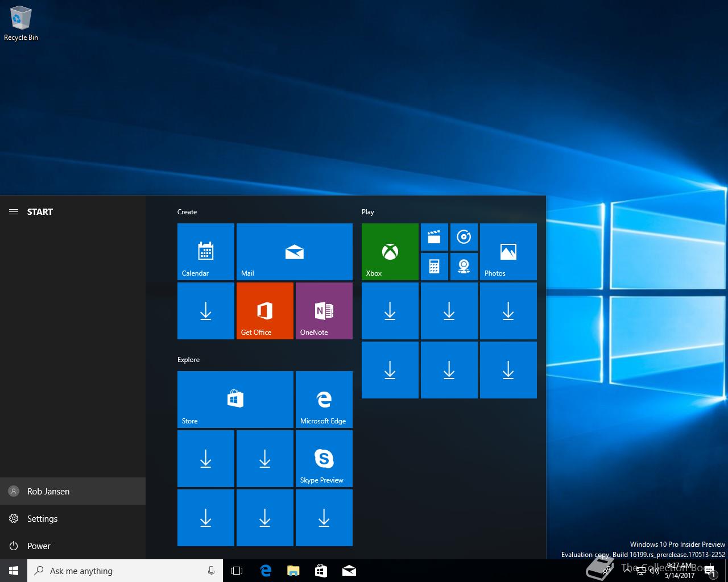Open the Skype Preview tile
The height and width of the screenshot is (582, 728).
click(x=324, y=458)
